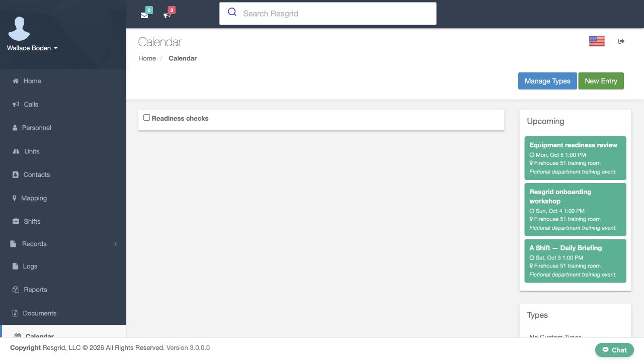Viewport: 644px width, 362px height.
Task: Open the A Shift — Daily Briefing event
Action: point(575,261)
